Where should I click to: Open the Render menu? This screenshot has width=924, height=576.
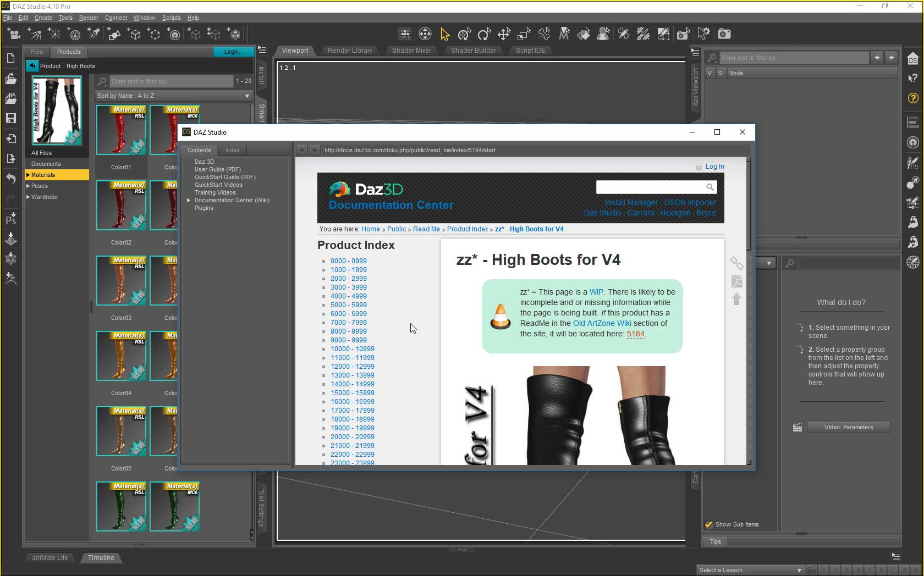click(89, 18)
